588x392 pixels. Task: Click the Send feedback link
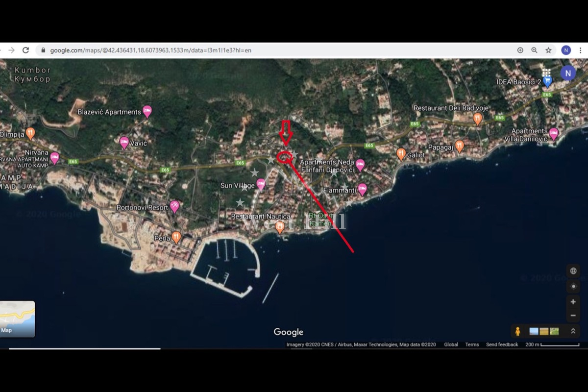coord(502,344)
